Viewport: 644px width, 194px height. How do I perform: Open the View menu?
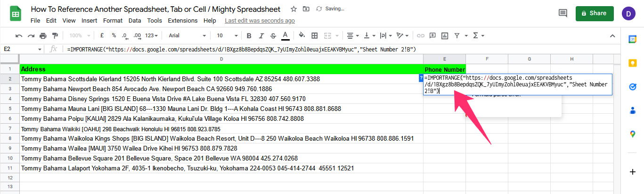pyautogui.click(x=69, y=21)
